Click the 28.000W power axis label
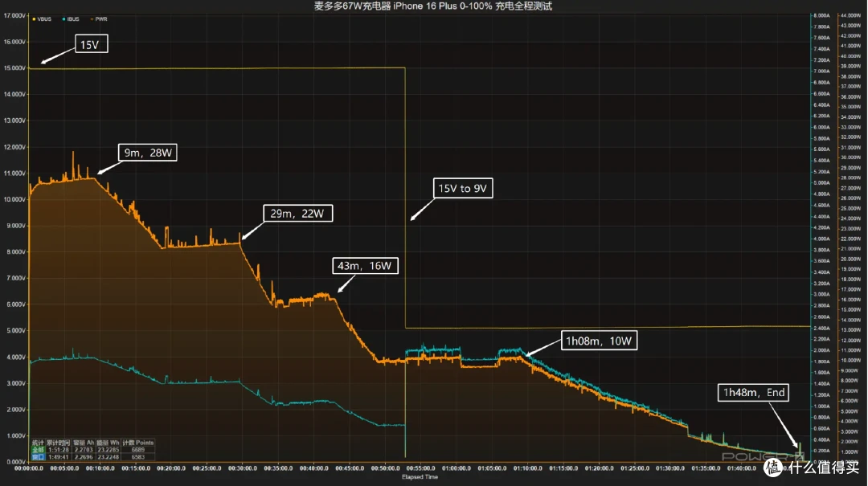The height and width of the screenshot is (486, 868). [850, 178]
